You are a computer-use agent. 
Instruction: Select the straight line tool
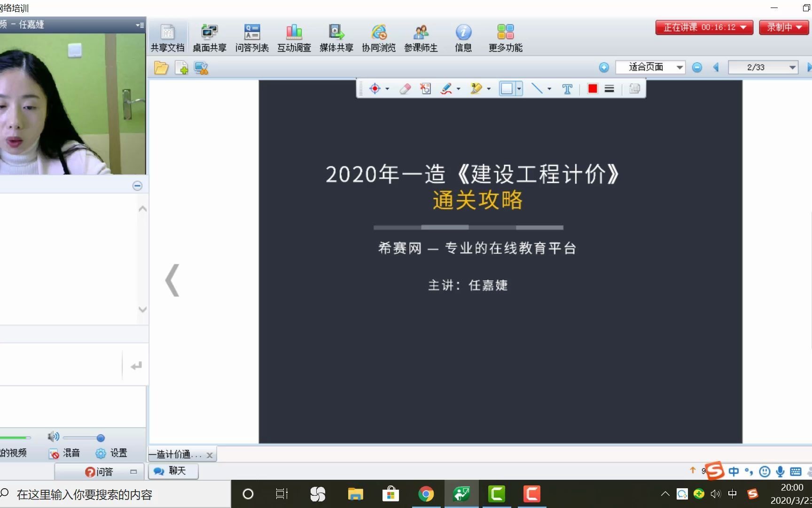point(537,88)
